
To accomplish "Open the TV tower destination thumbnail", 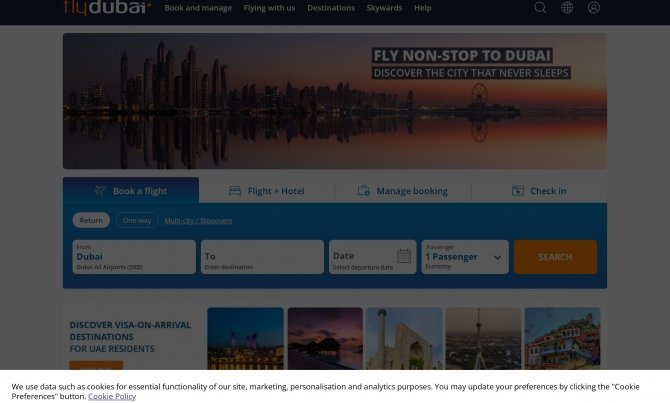I will [483, 338].
